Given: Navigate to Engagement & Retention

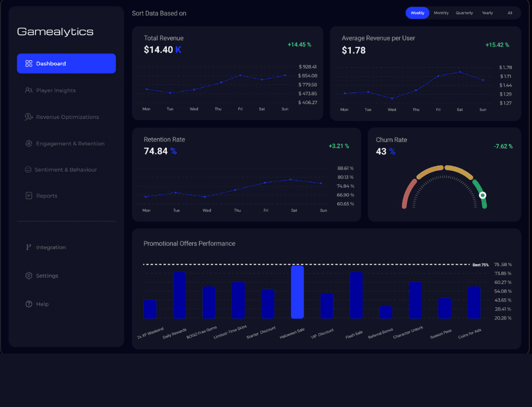Looking at the screenshot, I should point(70,143).
